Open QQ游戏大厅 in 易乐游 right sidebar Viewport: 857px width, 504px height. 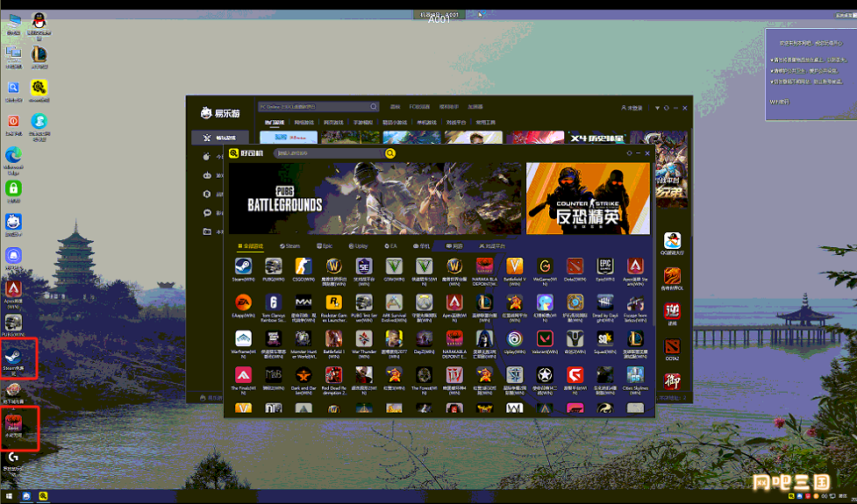click(x=672, y=244)
